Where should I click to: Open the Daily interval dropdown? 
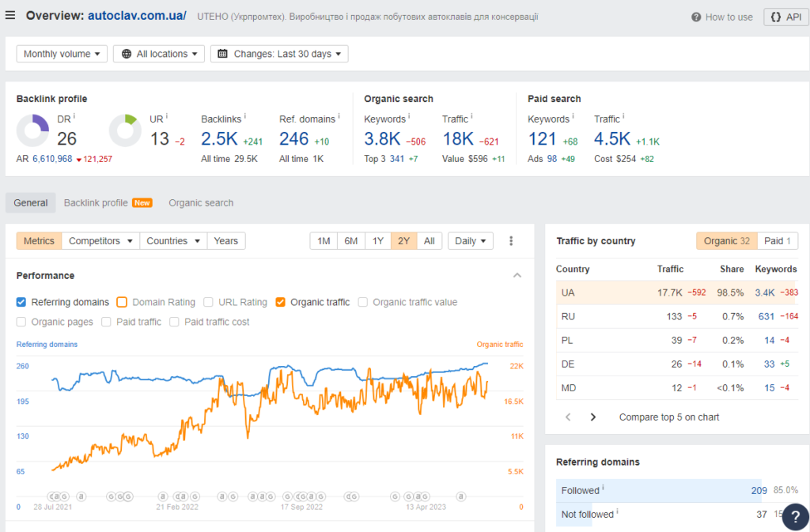coord(470,241)
